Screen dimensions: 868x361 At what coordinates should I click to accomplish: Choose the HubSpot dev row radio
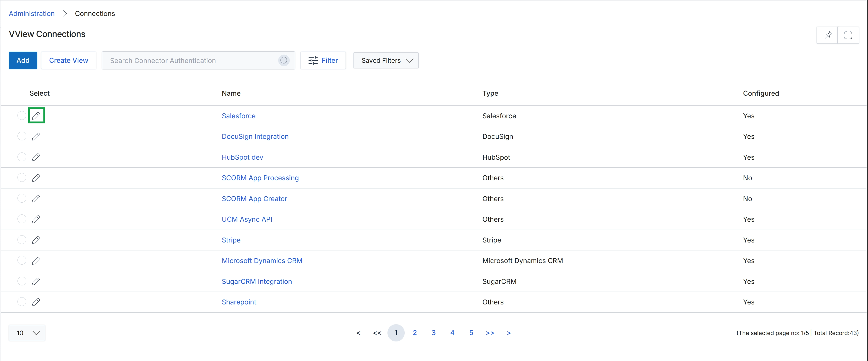22,157
